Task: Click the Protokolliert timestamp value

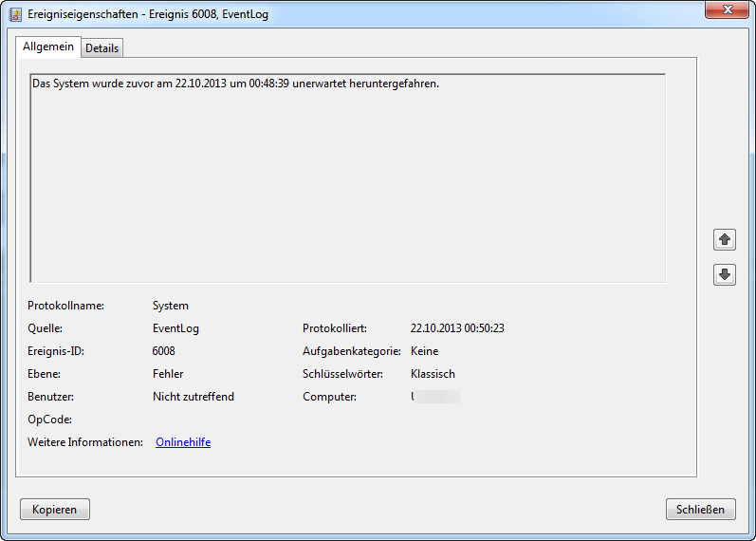Action: click(457, 328)
